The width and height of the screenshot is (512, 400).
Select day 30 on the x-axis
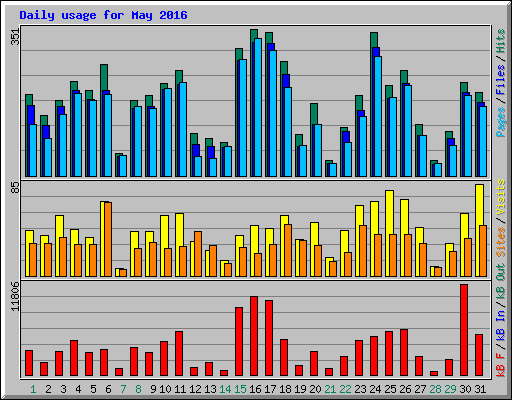click(x=465, y=389)
